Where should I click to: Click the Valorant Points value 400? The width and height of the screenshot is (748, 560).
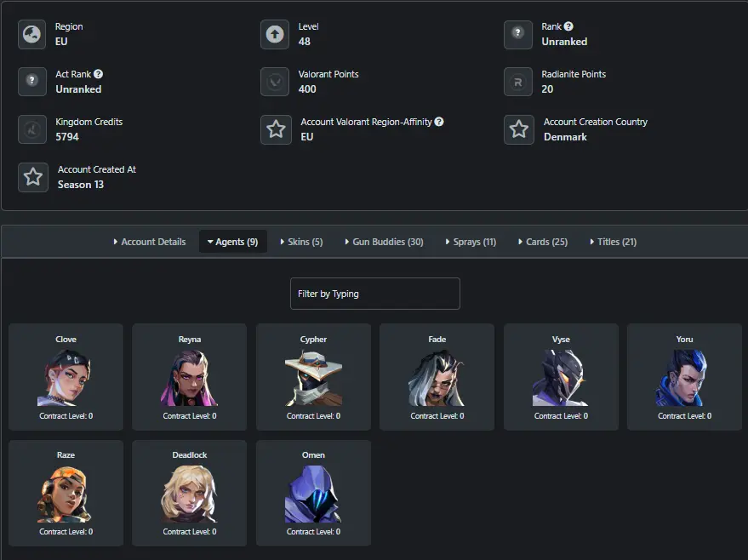coord(307,89)
